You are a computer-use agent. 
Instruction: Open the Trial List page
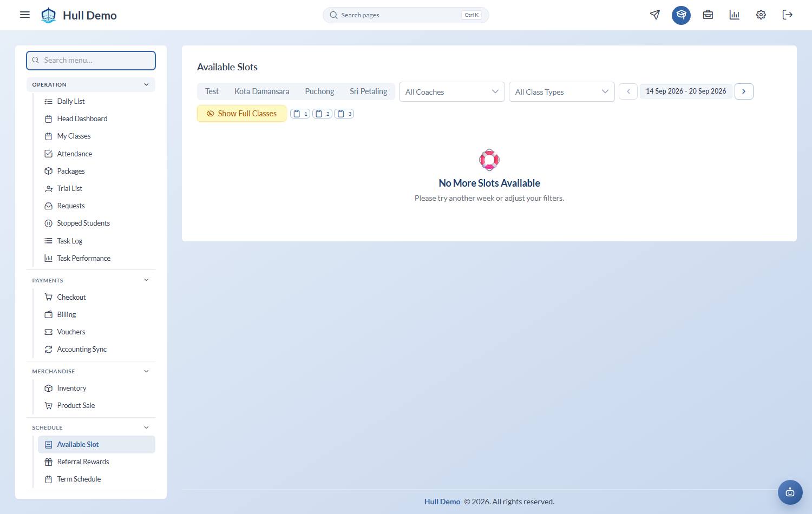pyautogui.click(x=96, y=188)
